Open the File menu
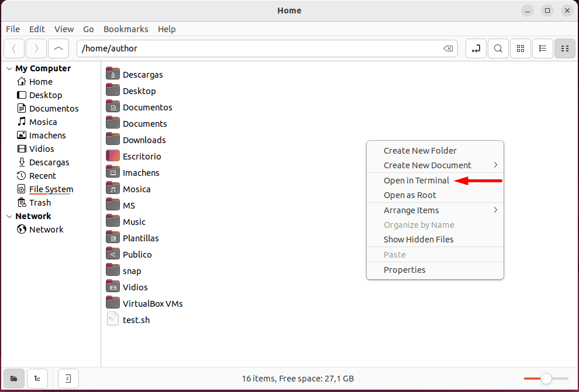This screenshot has width=579, height=392. click(x=13, y=29)
